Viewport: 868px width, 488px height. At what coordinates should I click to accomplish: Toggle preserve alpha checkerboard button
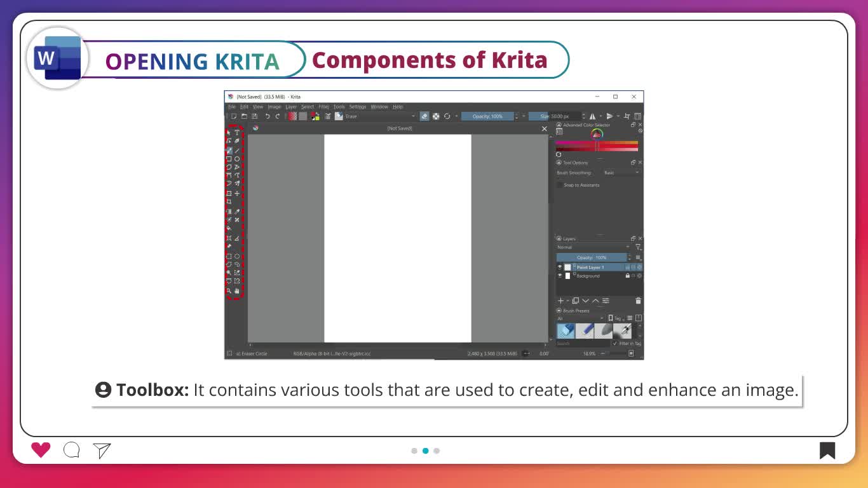(x=436, y=116)
